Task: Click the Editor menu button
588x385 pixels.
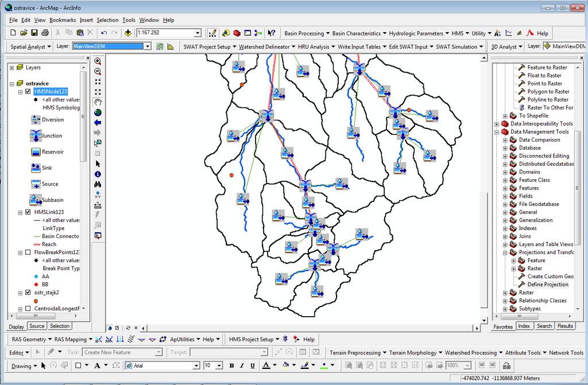Action: click(x=19, y=352)
